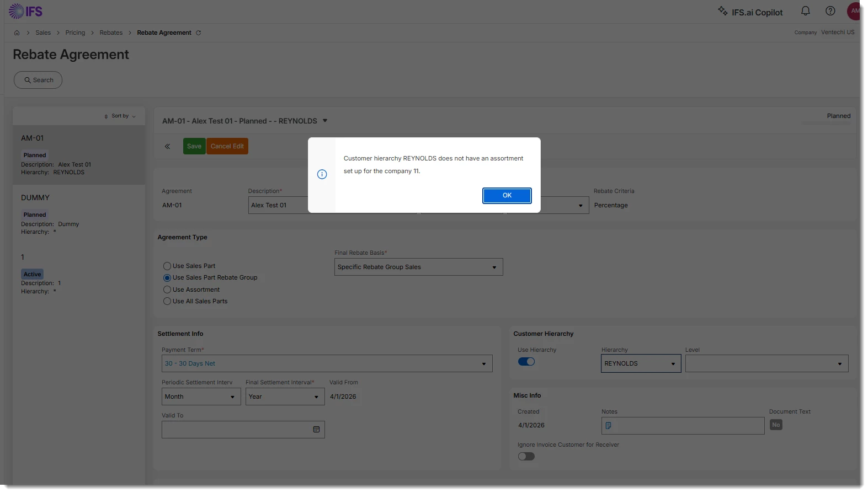Expand the AM-01 record header dropdown arrow
The width and height of the screenshot is (868, 493).
coord(325,121)
